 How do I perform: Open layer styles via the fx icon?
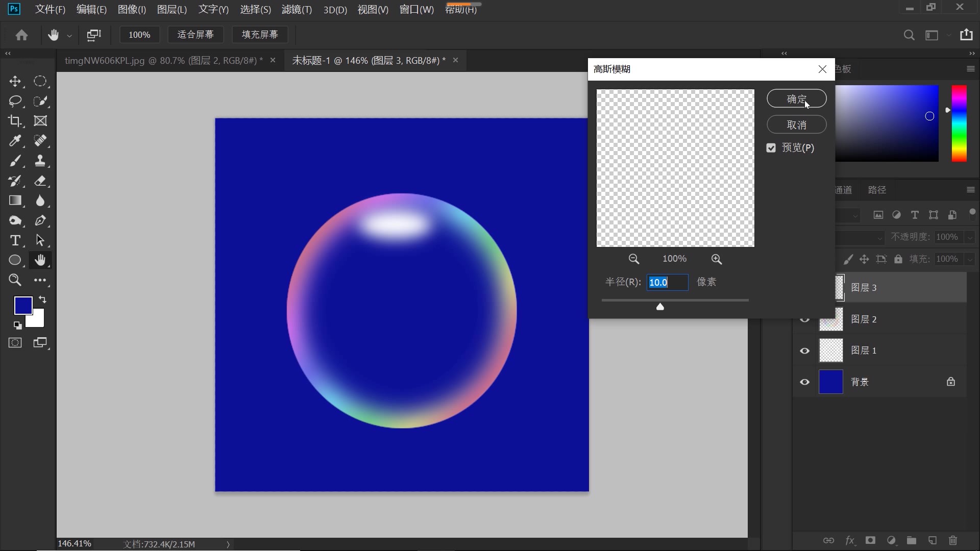(850, 540)
